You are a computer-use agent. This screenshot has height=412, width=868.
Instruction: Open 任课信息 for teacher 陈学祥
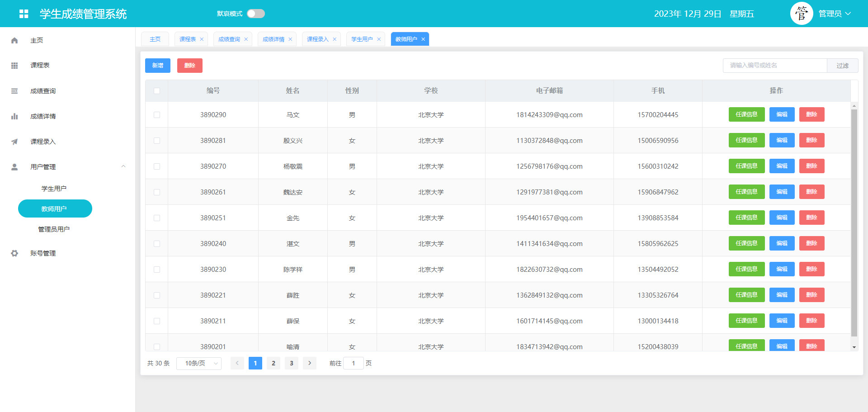click(746, 269)
